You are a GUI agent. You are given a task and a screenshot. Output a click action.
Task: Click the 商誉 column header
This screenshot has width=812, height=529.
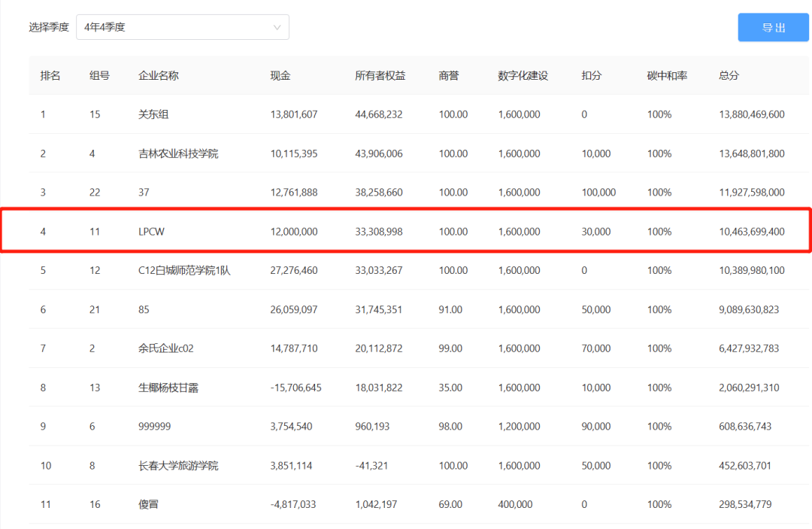448,76
